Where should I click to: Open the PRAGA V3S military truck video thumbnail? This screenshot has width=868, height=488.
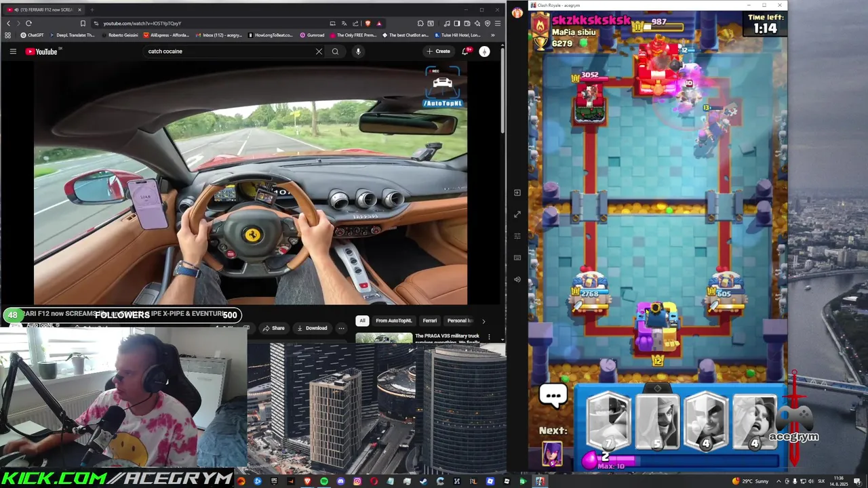coord(384,338)
